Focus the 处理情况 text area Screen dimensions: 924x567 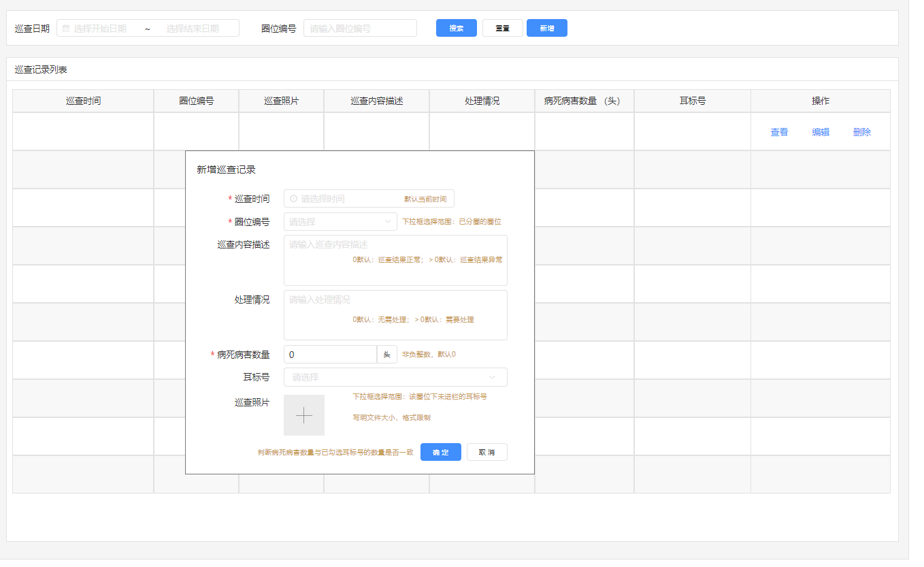395,315
